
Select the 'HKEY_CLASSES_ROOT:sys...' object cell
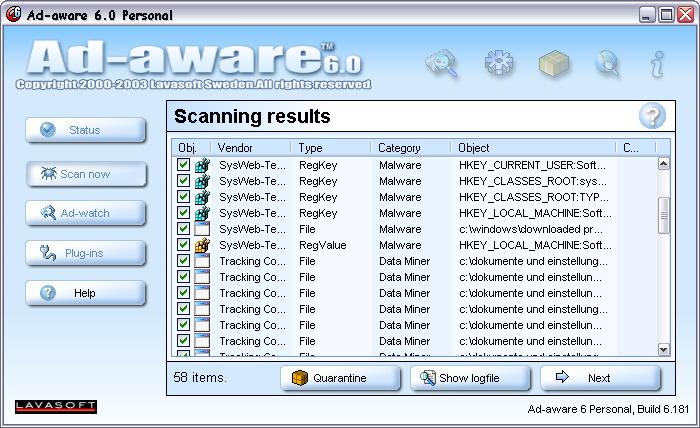click(x=533, y=181)
